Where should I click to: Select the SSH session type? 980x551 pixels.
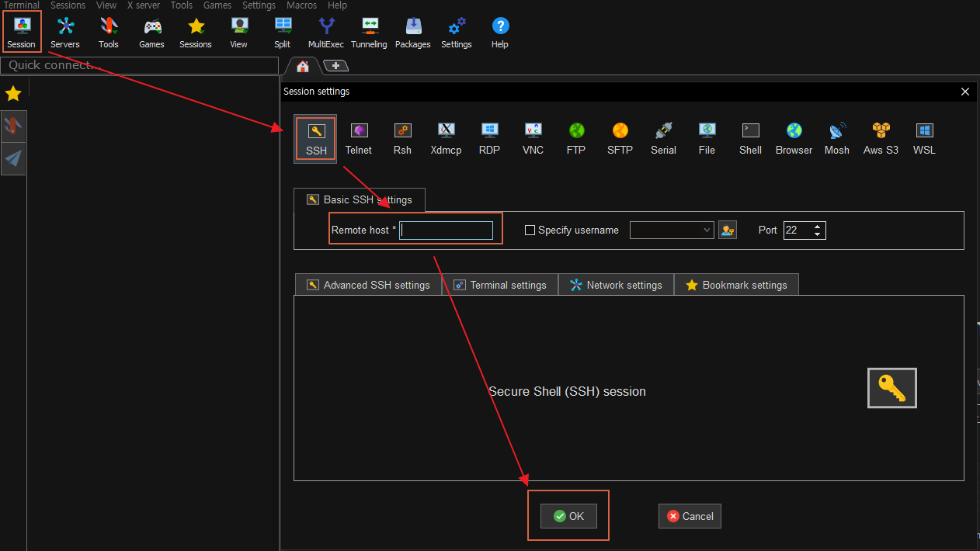pyautogui.click(x=315, y=140)
